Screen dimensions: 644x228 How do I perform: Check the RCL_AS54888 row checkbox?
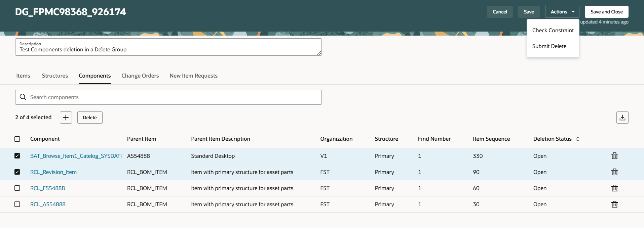[x=17, y=204]
